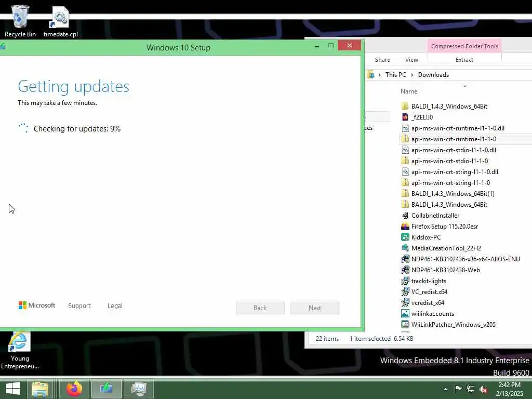Select the Kidslox-PC file icon
The height and width of the screenshot is (399, 532).
pos(405,237)
